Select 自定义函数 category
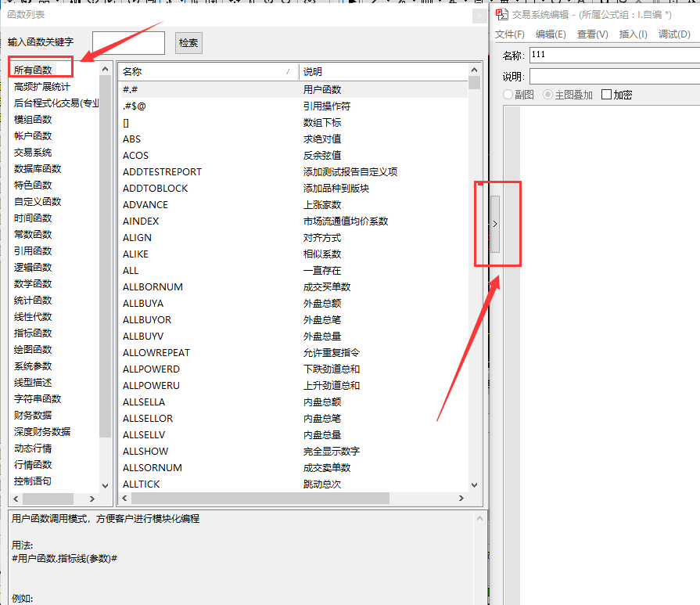This screenshot has width=700, height=605. point(38,201)
